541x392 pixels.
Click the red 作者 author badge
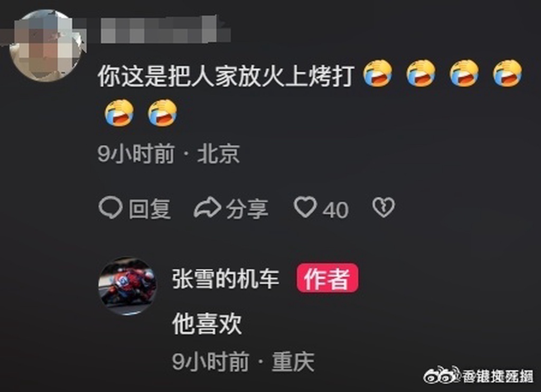pyautogui.click(x=328, y=278)
